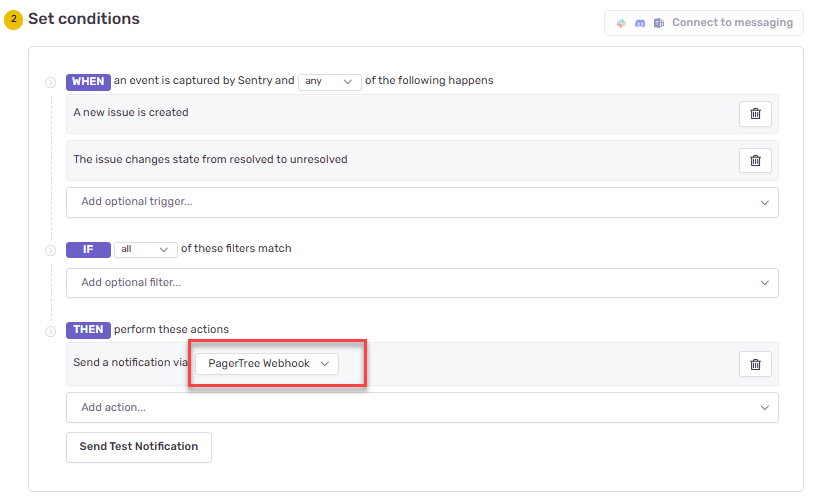Click the yellow step 2 badge
The height and width of the screenshot is (502, 823).
(13, 20)
